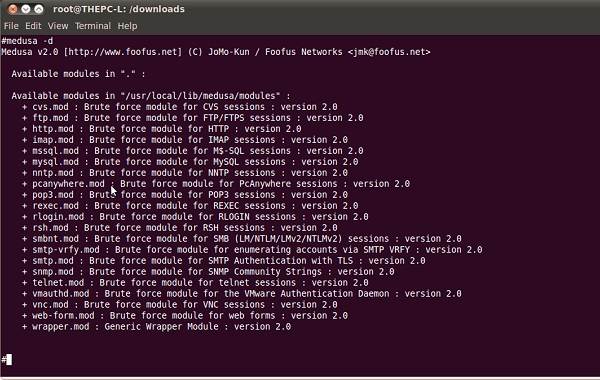Click the "medusa -d" command text

pyautogui.click(x=29, y=41)
